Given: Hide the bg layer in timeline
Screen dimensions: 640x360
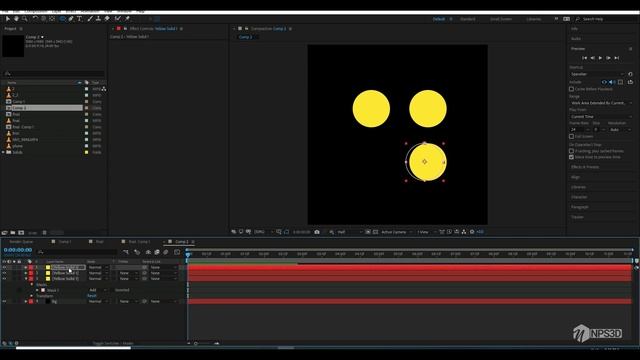Looking at the screenshot, I should point(4,301).
